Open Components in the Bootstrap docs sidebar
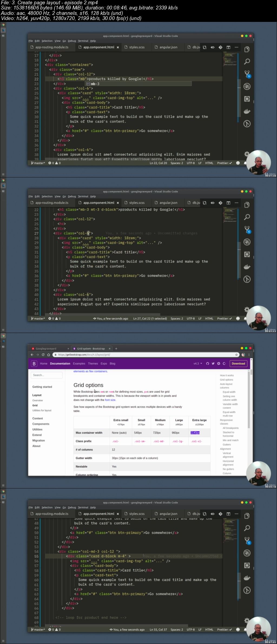277x644 pixels. click(41, 424)
